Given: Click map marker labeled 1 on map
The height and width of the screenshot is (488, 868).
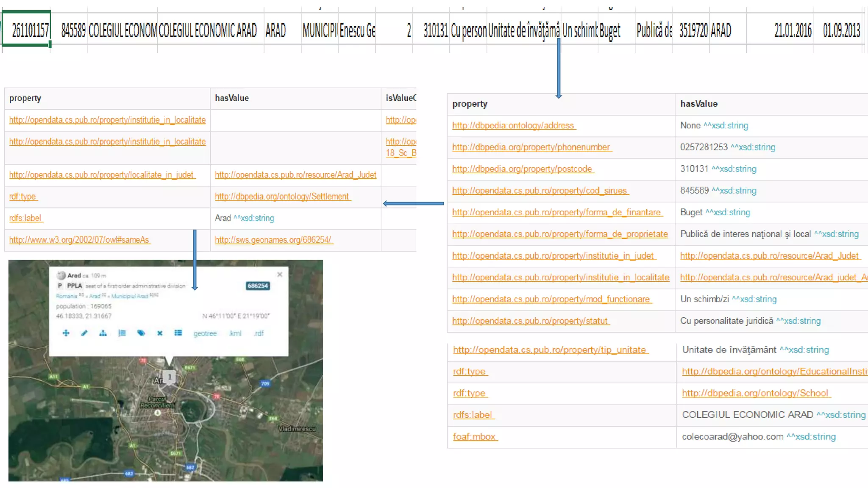Looking at the screenshot, I should pos(170,377).
